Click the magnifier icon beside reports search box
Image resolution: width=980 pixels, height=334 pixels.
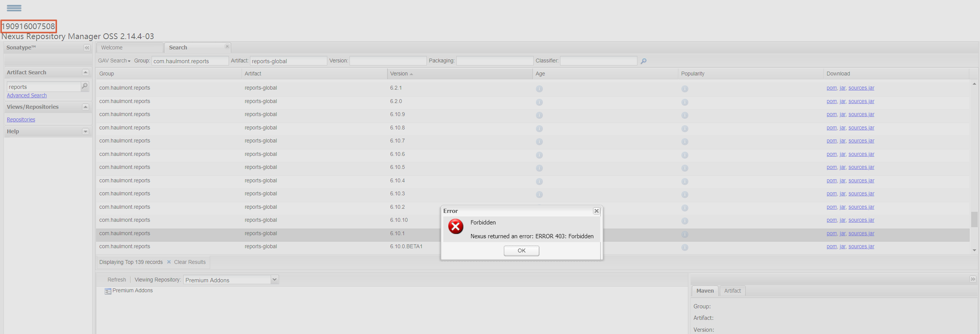85,87
